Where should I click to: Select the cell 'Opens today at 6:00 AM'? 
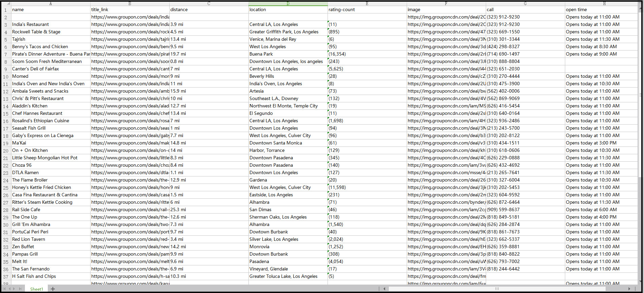tap(601, 210)
